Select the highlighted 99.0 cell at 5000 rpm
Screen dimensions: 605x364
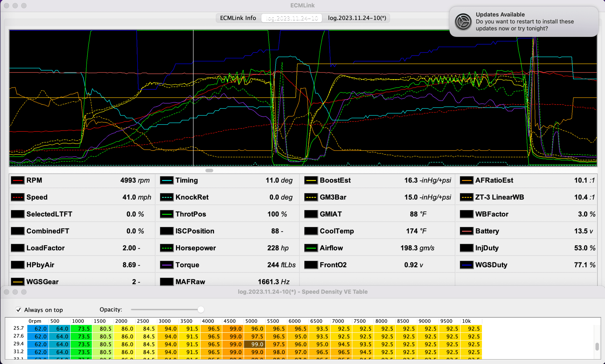[255, 344]
